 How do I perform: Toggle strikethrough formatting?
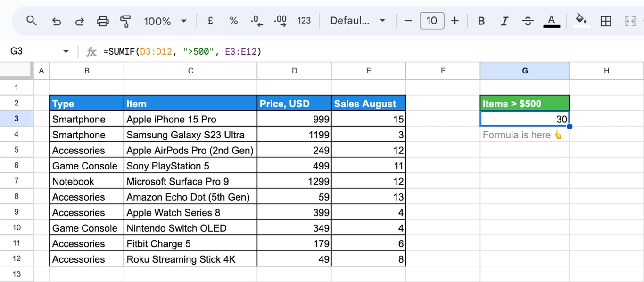click(528, 21)
